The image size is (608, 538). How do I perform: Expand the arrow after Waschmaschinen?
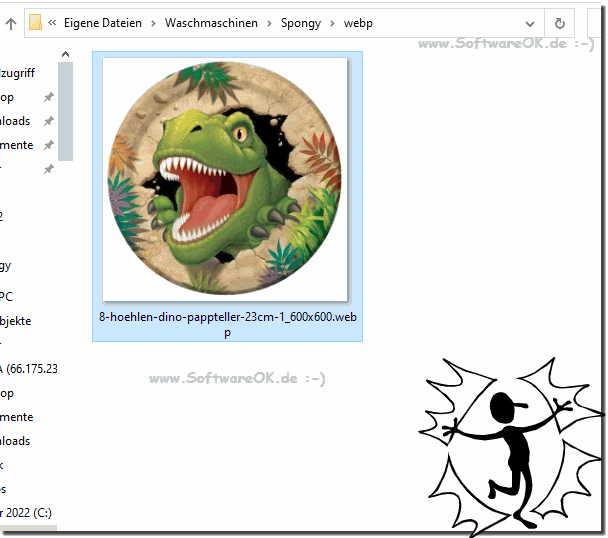tap(269, 24)
